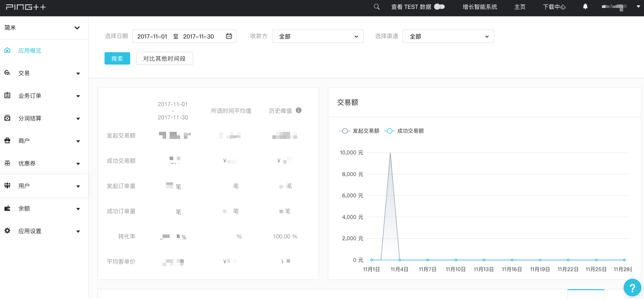The image size is (644, 299).
Task: Click 对比其他时间段 button
Action: tap(164, 58)
